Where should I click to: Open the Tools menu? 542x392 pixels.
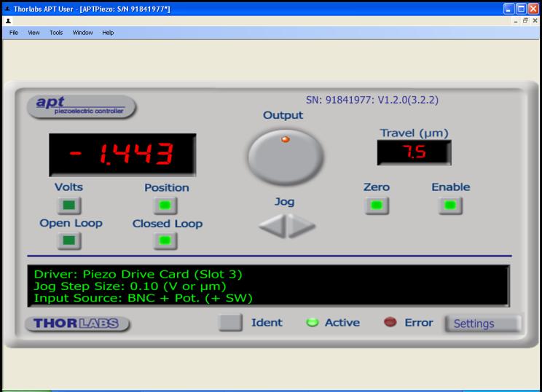(x=56, y=33)
